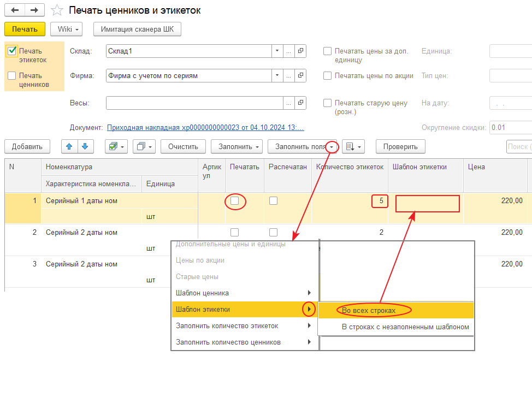Open the Склад field record icon
The height and width of the screenshot is (409, 532).
pos(300,51)
